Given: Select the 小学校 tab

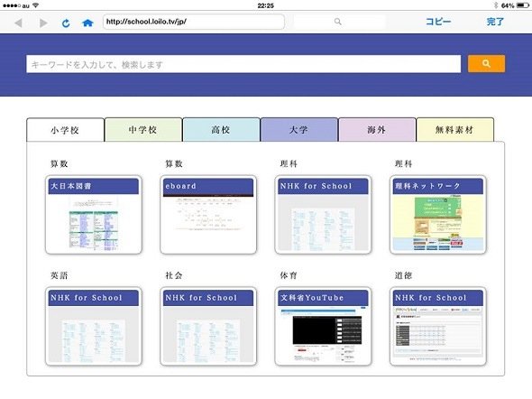Looking at the screenshot, I should (x=65, y=130).
